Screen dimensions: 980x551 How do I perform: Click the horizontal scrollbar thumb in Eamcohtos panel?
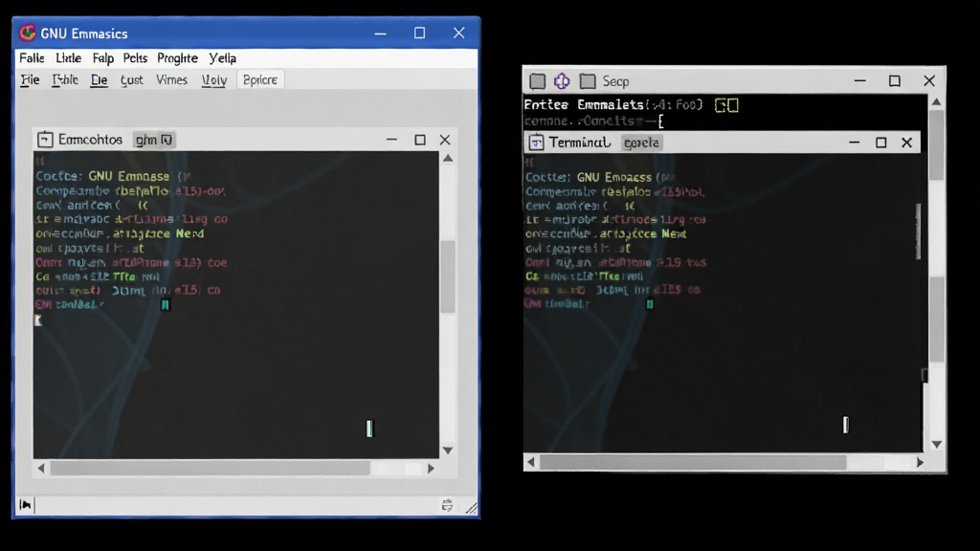point(210,468)
